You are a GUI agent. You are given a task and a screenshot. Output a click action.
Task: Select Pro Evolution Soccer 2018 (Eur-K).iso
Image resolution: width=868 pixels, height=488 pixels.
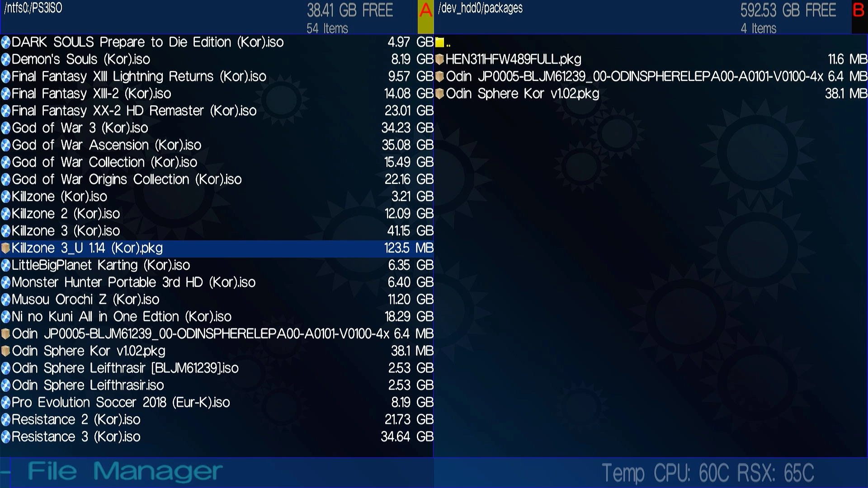(x=121, y=403)
